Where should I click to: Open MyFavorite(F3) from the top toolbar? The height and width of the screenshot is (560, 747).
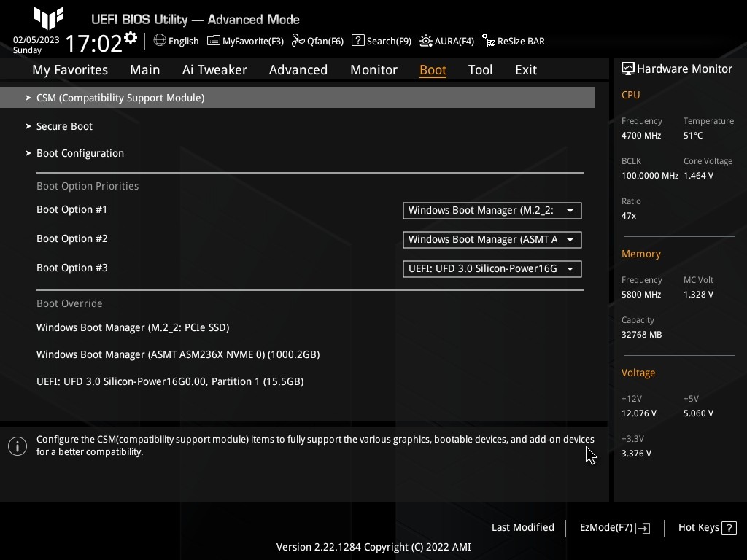pos(246,41)
